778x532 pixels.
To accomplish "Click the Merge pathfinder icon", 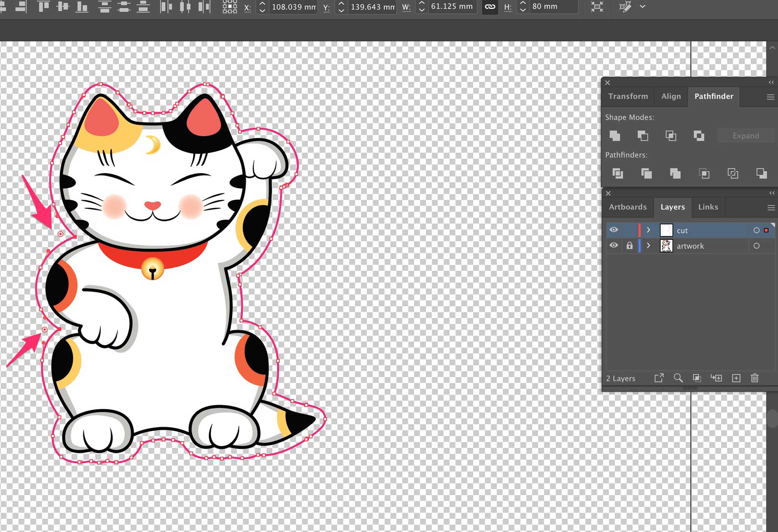I will (675, 173).
